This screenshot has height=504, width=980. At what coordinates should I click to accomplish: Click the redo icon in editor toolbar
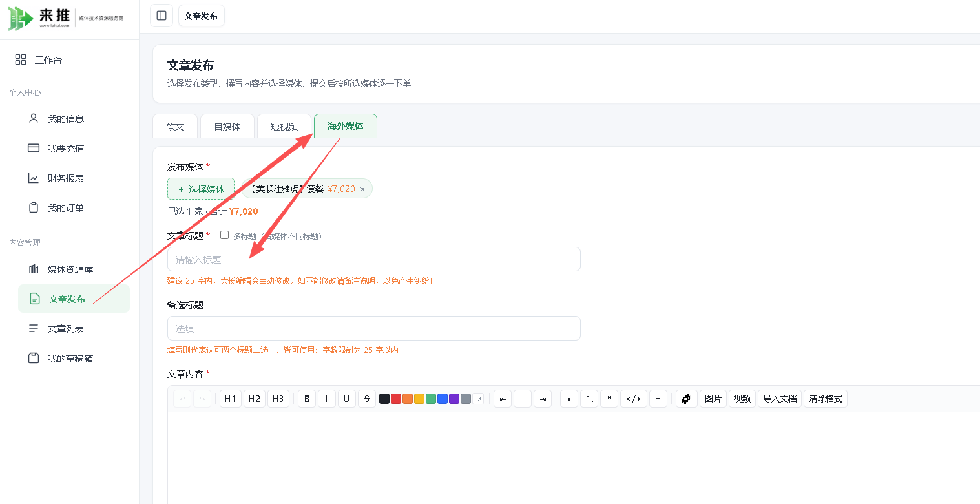[202, 399]
